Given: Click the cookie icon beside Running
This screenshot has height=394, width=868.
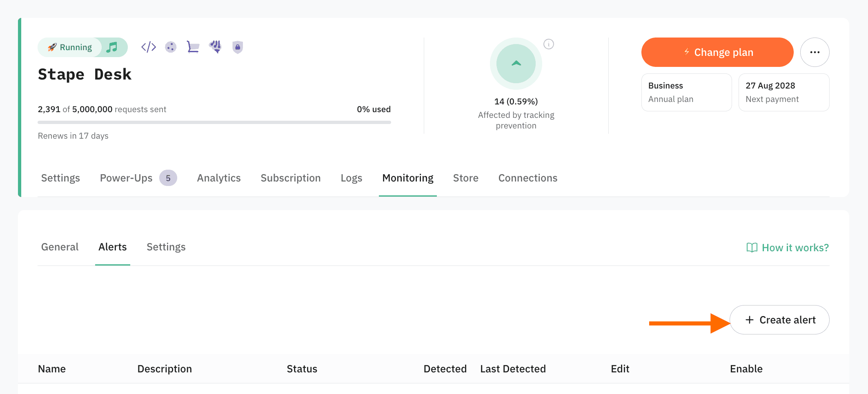Looking at the screenshot, I should 171,47.
